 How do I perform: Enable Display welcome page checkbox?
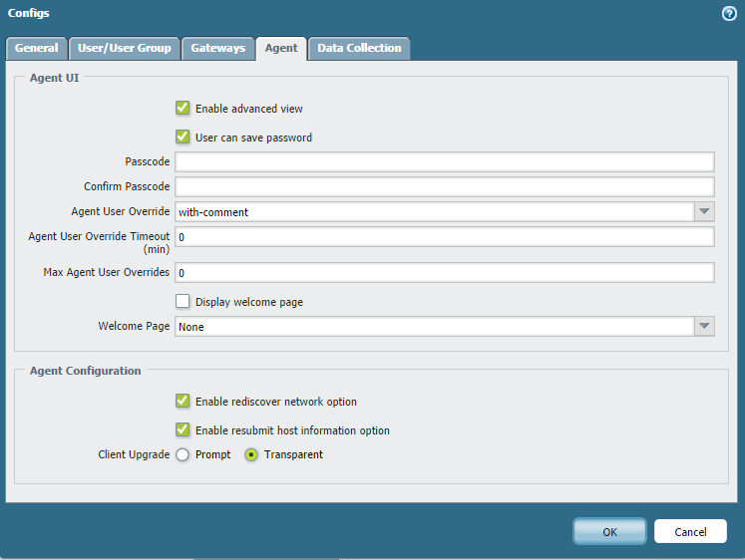click(183, 301)
